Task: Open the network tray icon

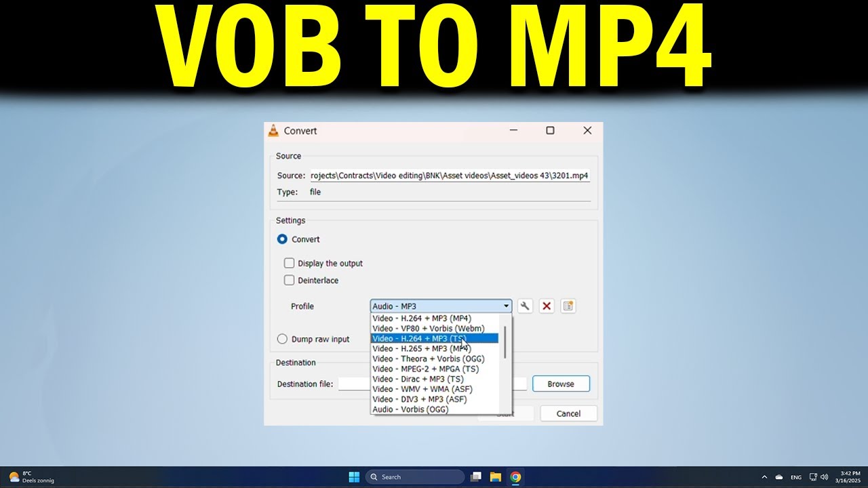Action: point(814,476)
